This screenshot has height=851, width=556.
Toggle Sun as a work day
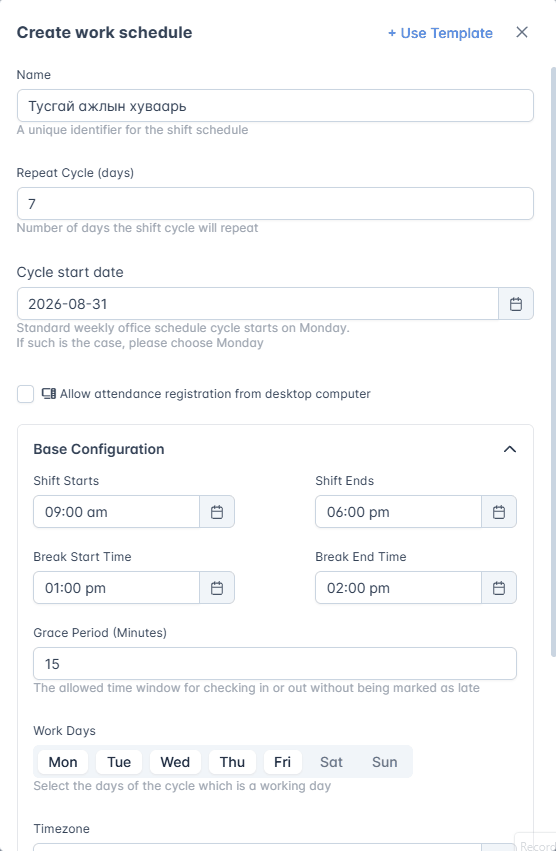pyautogui.click(x=384, y=762)
